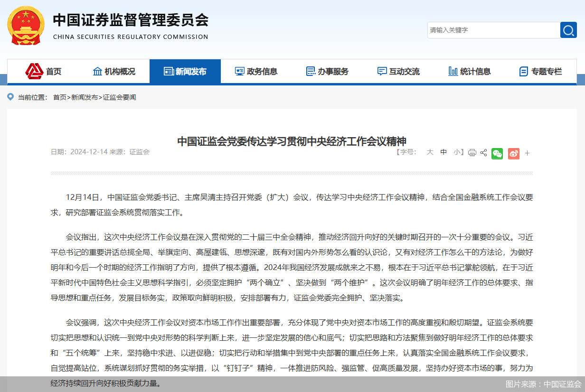The image size is (585, 392).
Task: Open the 新闻发布 navigation tab
Action: 185,71
